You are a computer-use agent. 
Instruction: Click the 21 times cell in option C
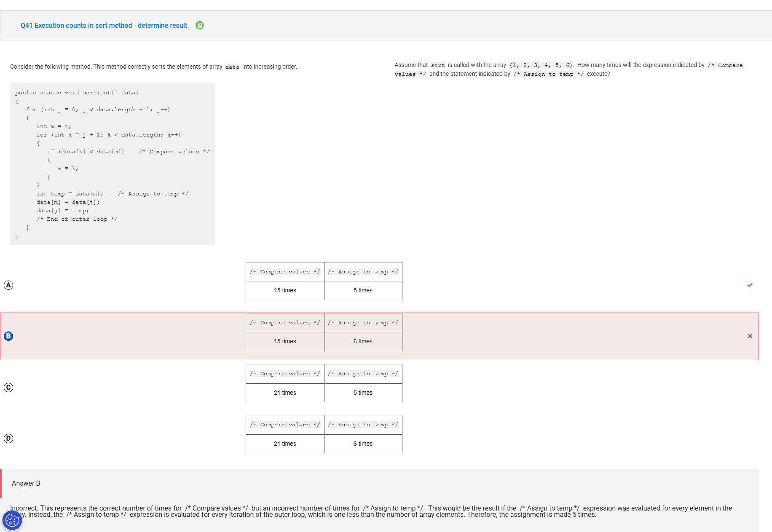pos(285,393)
